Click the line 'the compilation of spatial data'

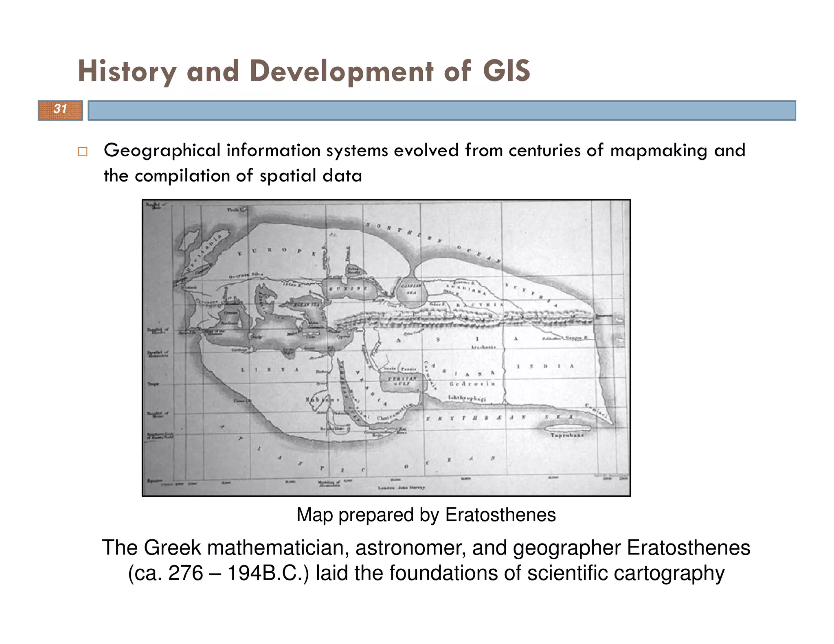(233, 176)
